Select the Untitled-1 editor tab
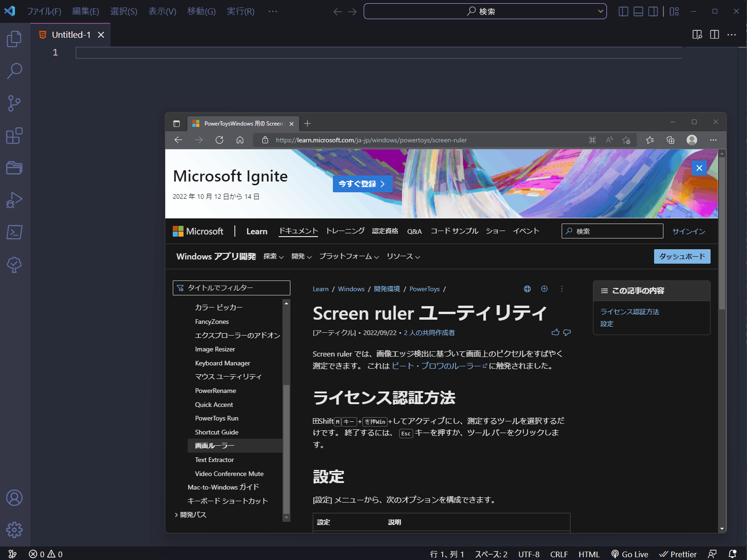Viewport: 747px width, 560px height. pos(71,35)
